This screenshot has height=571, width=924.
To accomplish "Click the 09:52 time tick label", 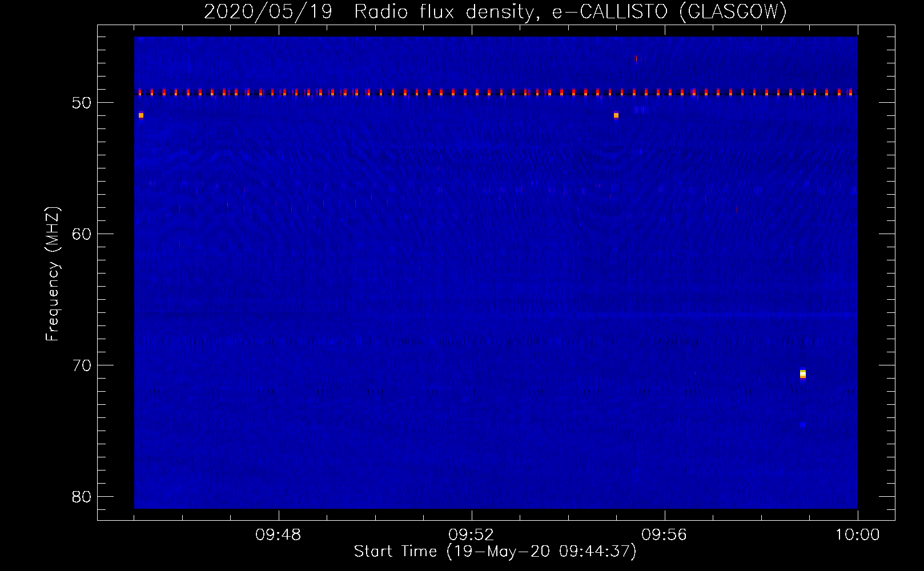I will 472,535.
